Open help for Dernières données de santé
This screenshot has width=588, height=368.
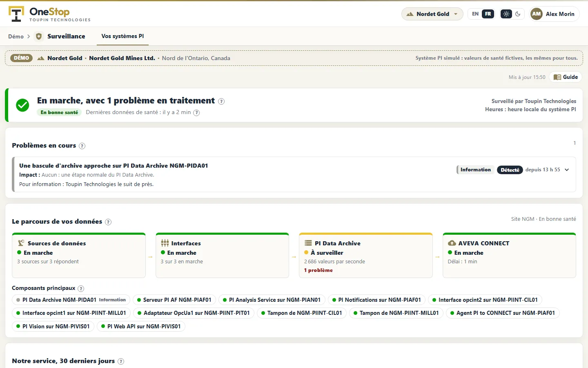click(x=196, y=113)
